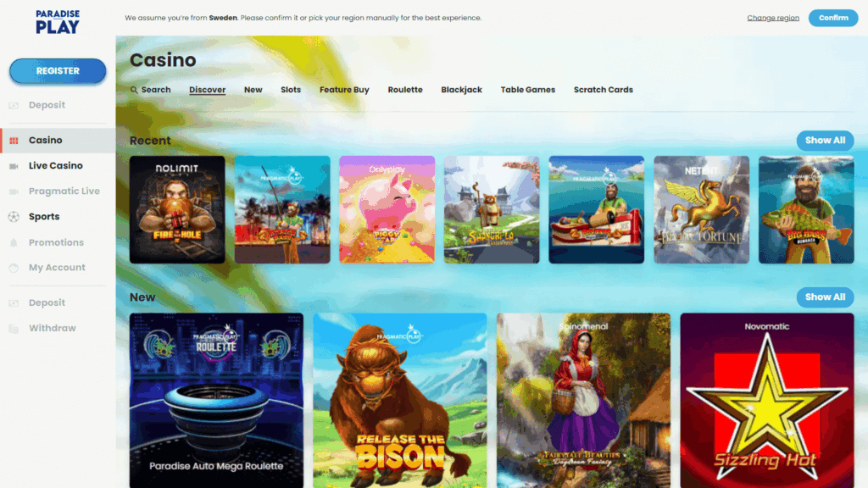
Task: Click the Search magnifier icon
Action: coord(134,90)
